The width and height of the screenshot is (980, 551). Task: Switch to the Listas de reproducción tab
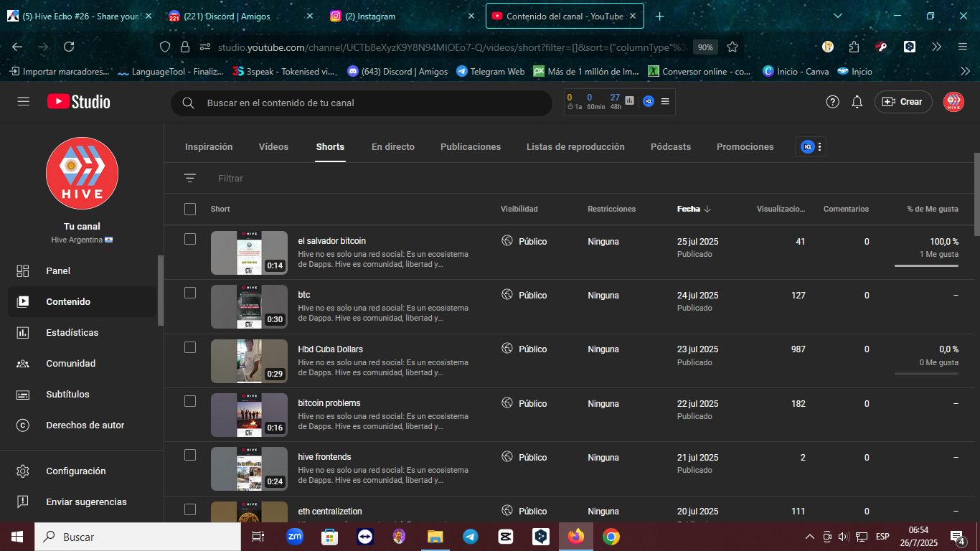[x=575, y=146]
